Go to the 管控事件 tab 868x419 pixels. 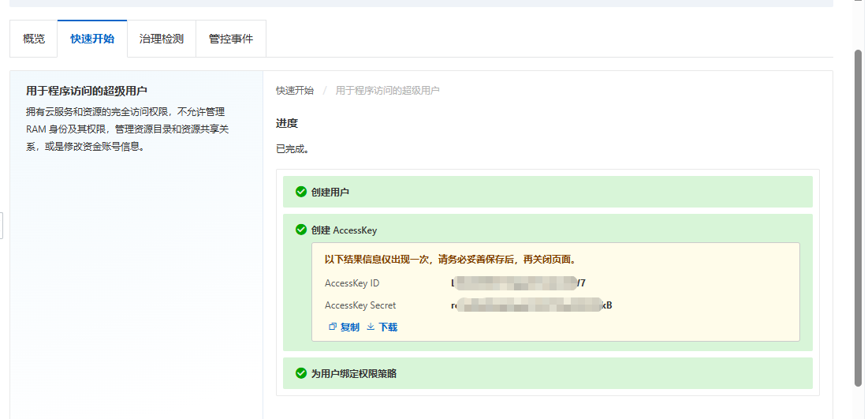231,39
